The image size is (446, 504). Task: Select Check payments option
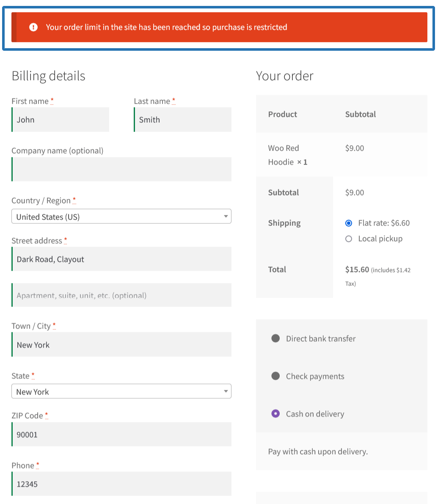tap(276, 376)
